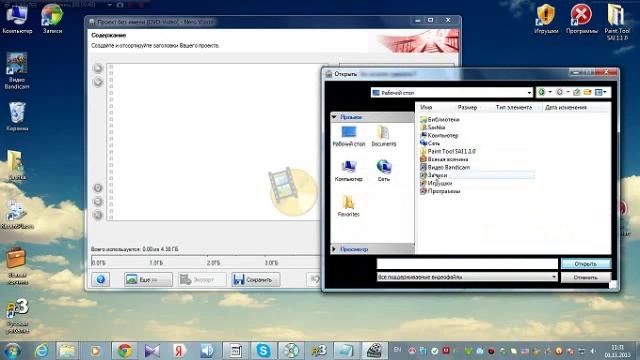
Task: Select Компьютер shortcut in the places panel
Action: point(349,171)
